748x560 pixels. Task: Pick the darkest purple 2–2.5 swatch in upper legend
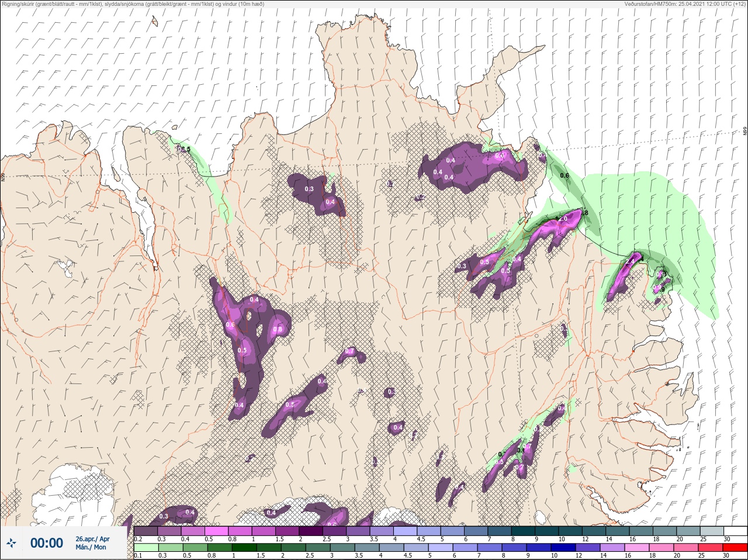coord(311,531)
